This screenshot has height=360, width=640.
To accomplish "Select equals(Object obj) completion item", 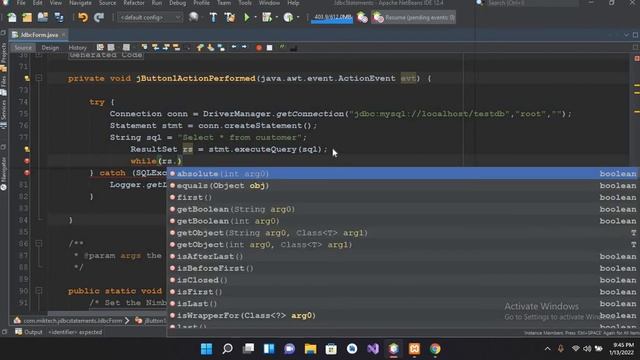I will 402,185.
